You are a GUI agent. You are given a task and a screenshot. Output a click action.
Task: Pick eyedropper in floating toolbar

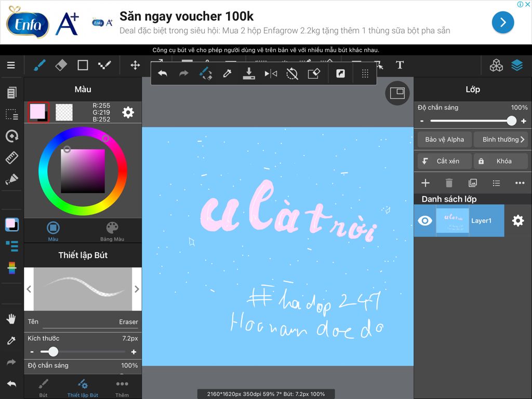227,73
